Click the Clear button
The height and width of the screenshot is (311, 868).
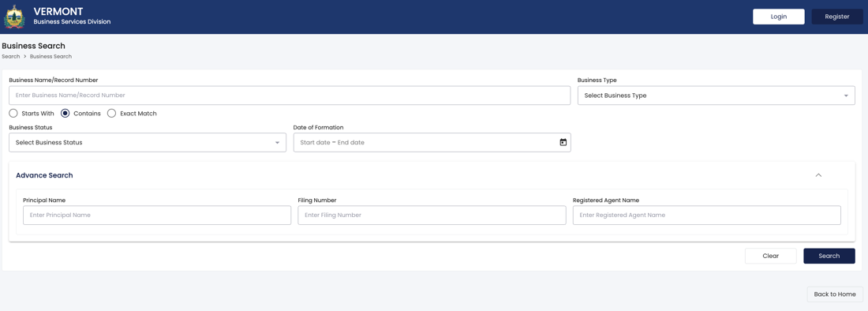click(771, 256)
